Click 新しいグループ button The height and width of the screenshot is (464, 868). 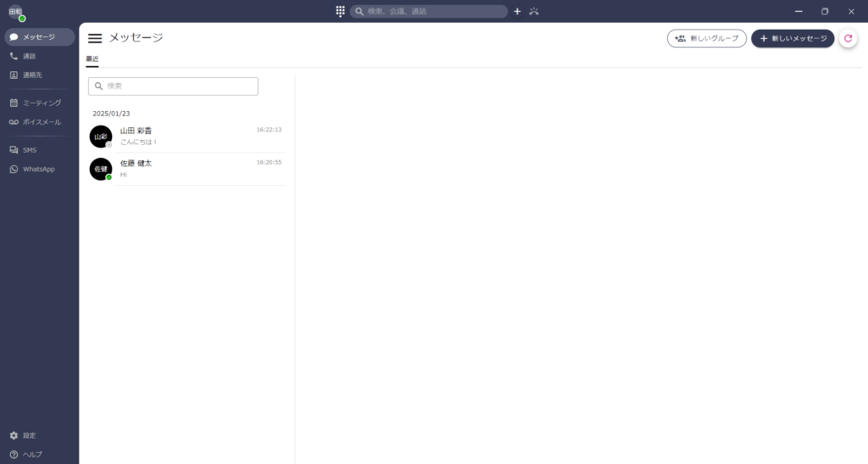coord(706,38)
